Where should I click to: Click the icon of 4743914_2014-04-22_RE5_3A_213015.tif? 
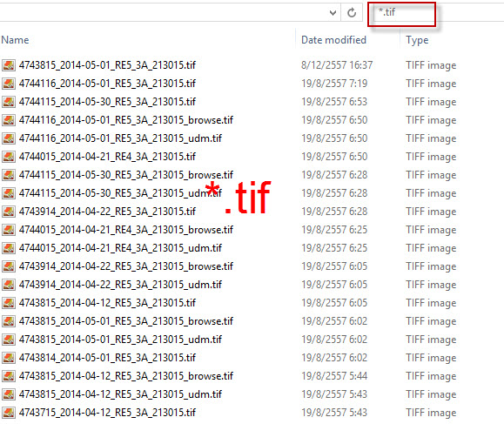pyautogui.click(x=9, y=212)
